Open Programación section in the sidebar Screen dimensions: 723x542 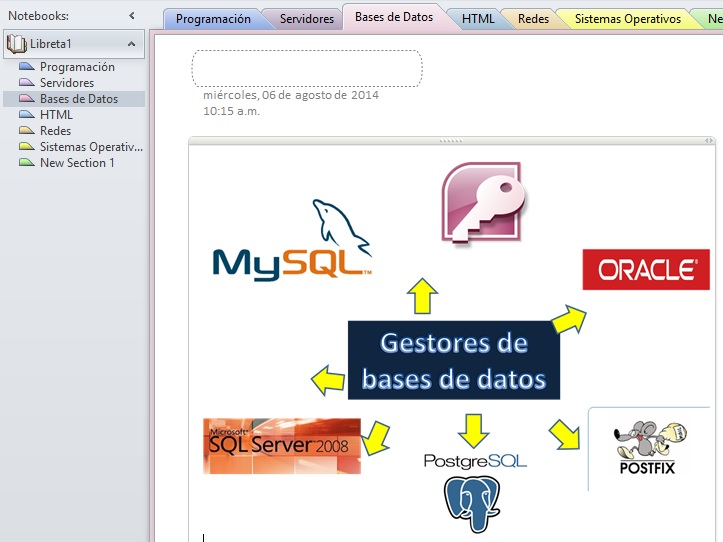point(77,67)
